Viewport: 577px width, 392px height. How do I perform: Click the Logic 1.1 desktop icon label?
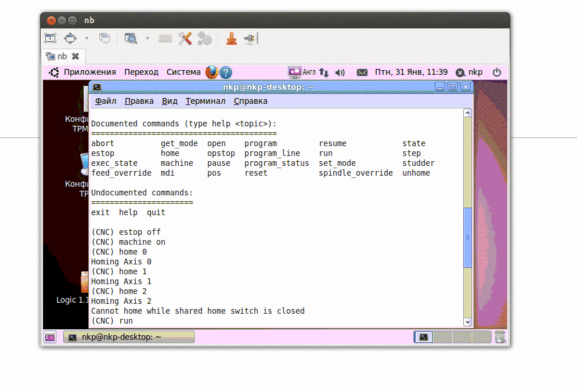(73, 300)
